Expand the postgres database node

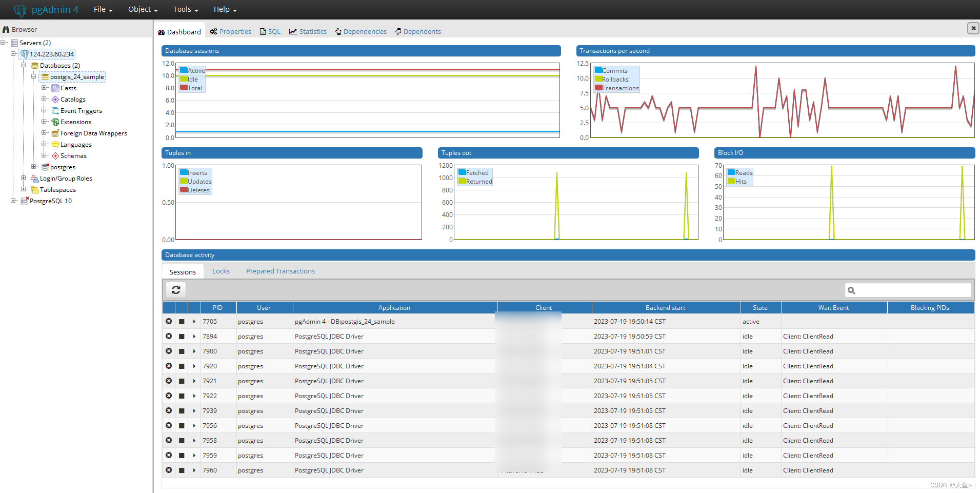coord(34,167)
